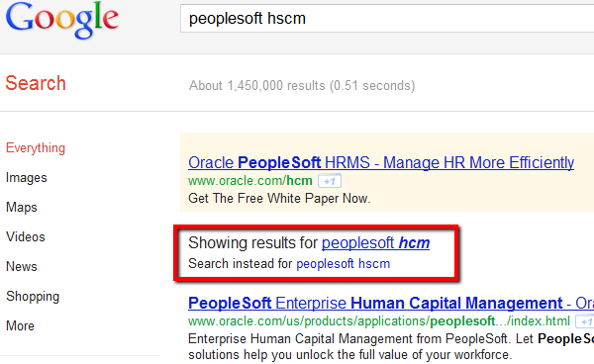Image resolution: width=594 pixels, height=364 pixels.
Task: Show News search results
Action: click(x=22, y=266)
